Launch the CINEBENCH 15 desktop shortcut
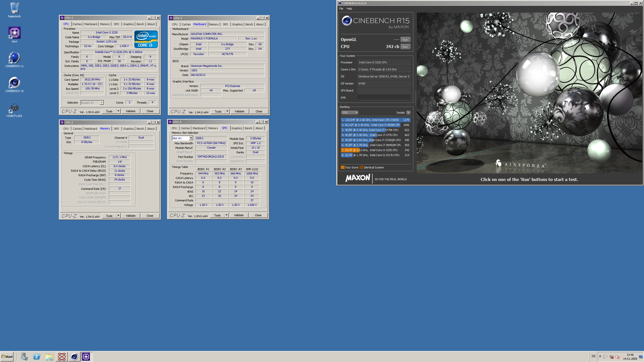644x362 pixels. click(x=14, y=85)
